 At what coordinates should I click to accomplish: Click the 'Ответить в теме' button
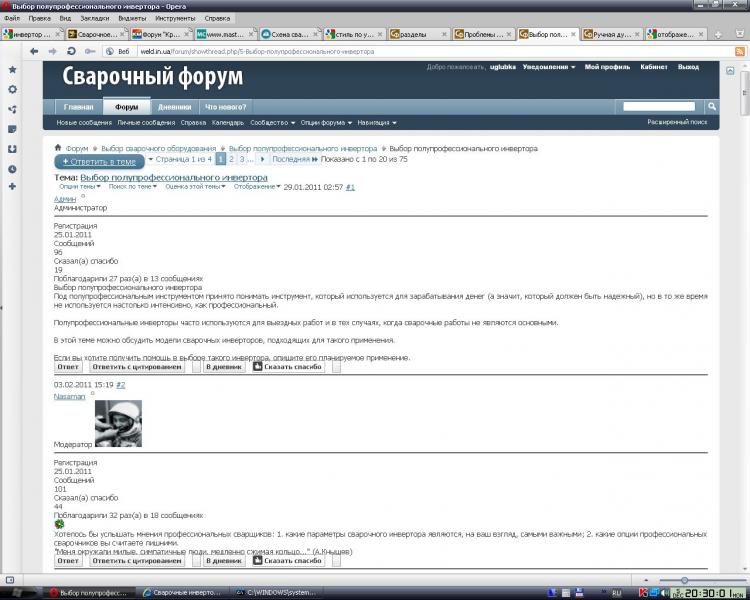tap(99, 160)
